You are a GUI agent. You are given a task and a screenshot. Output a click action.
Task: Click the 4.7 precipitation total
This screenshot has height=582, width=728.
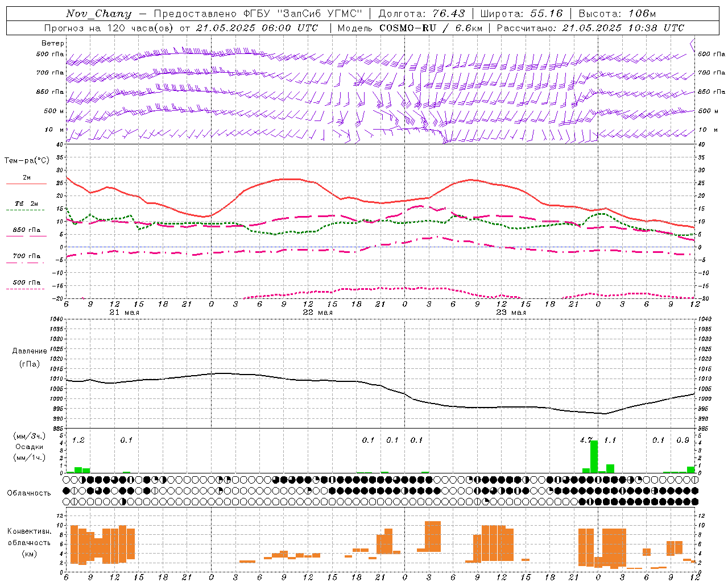tap(586, 440)
